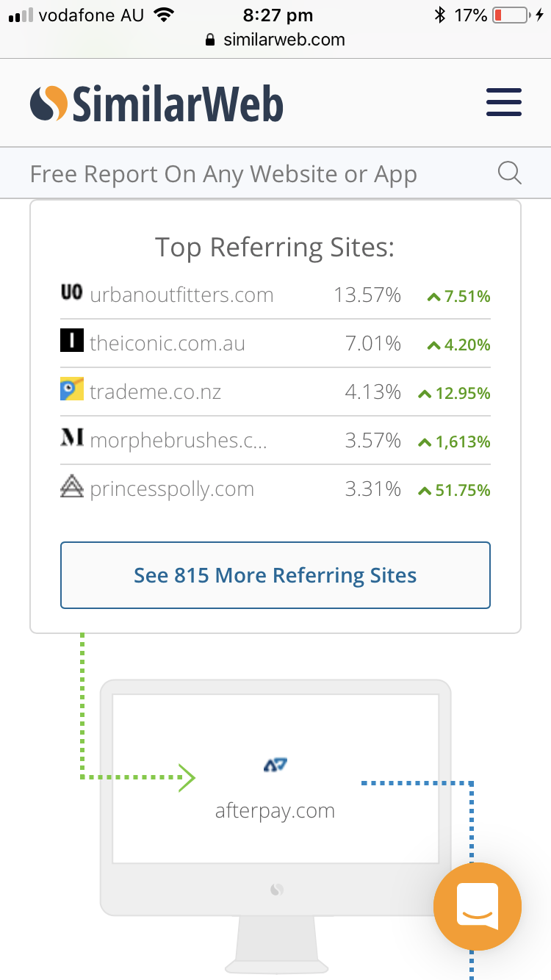Tap the Princess Polly triangle favicon
This screenshot has width=551, height=980.
[71, 486]
